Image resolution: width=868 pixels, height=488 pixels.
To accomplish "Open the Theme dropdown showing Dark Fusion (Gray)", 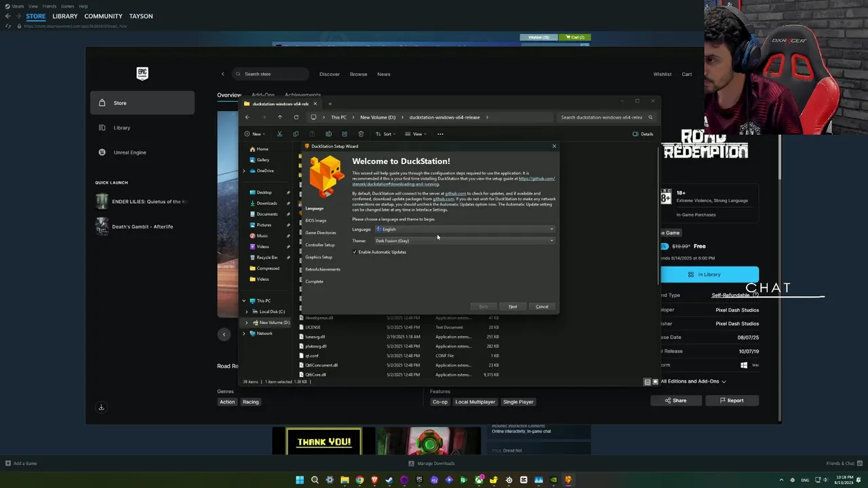I will pos(465,241).
